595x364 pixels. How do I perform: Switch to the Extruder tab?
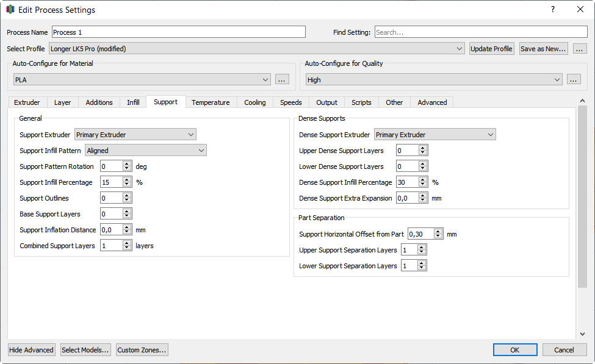click(x=27, y=102)
